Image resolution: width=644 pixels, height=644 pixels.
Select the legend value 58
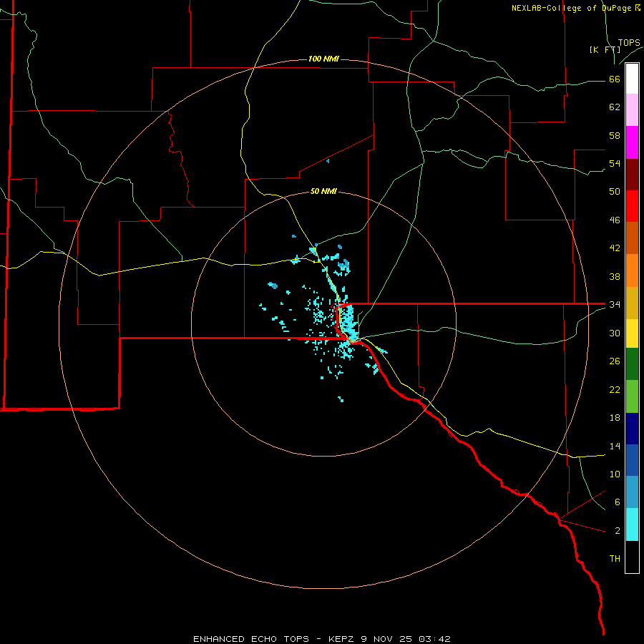coord(615,136)
